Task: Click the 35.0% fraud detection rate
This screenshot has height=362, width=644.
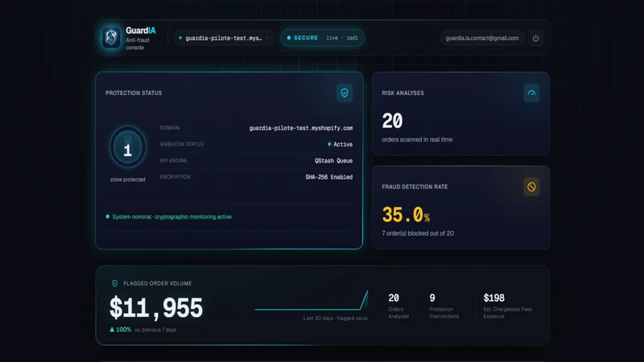Action: point(406,215)
